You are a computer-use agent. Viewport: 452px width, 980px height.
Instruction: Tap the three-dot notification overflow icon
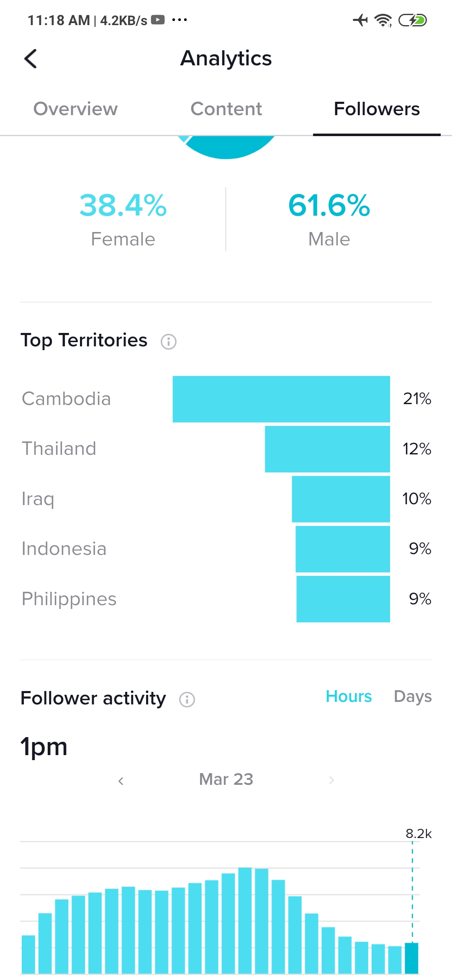point(180,20)
